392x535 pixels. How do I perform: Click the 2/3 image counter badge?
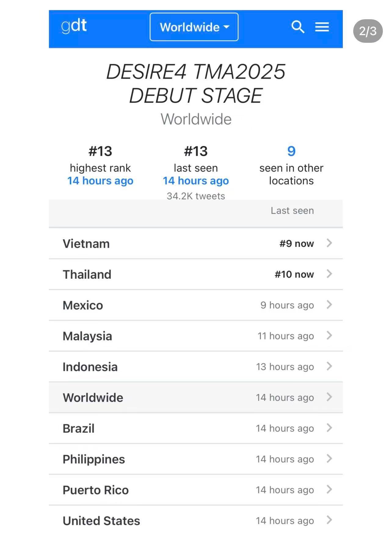[368, 31]
